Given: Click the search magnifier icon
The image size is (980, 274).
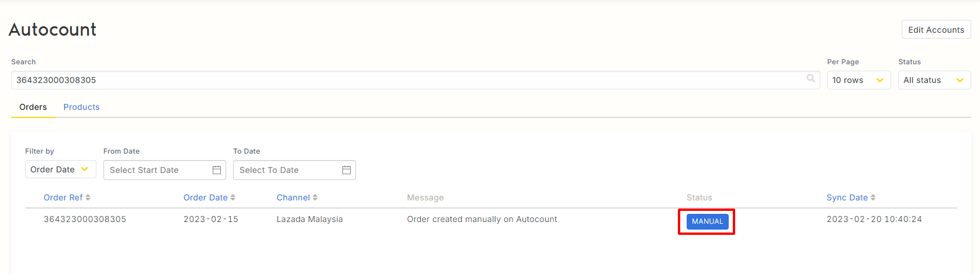Looking at the screenshot, I should pos(811,78).
